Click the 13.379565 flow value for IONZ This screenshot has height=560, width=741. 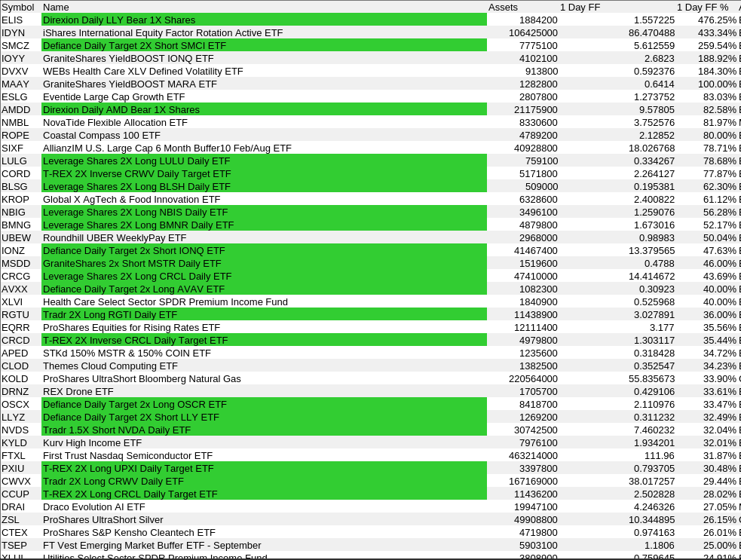652,250
